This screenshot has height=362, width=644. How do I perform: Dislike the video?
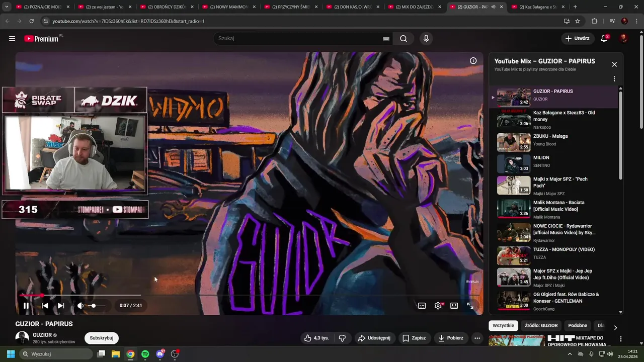(x=342, y=338)
